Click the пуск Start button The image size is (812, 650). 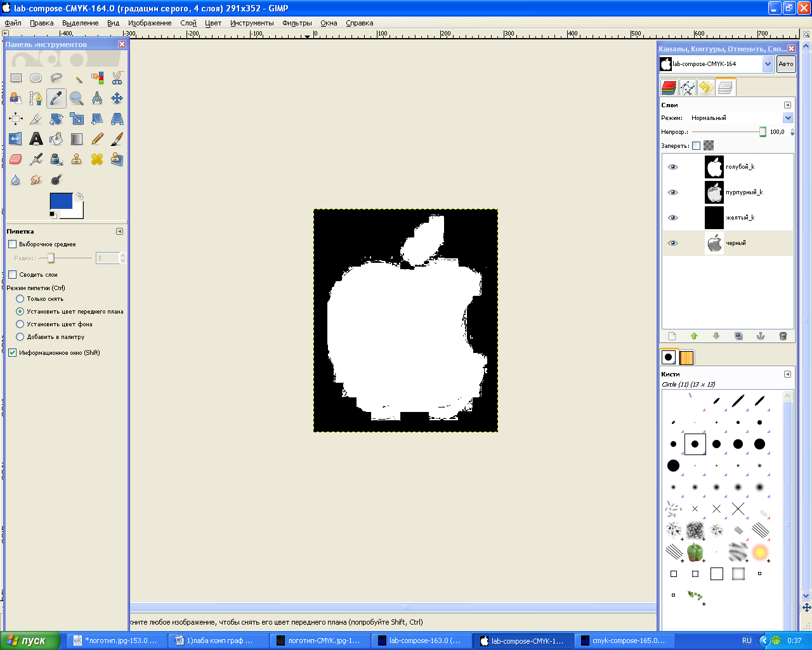[x=30, y=640]
